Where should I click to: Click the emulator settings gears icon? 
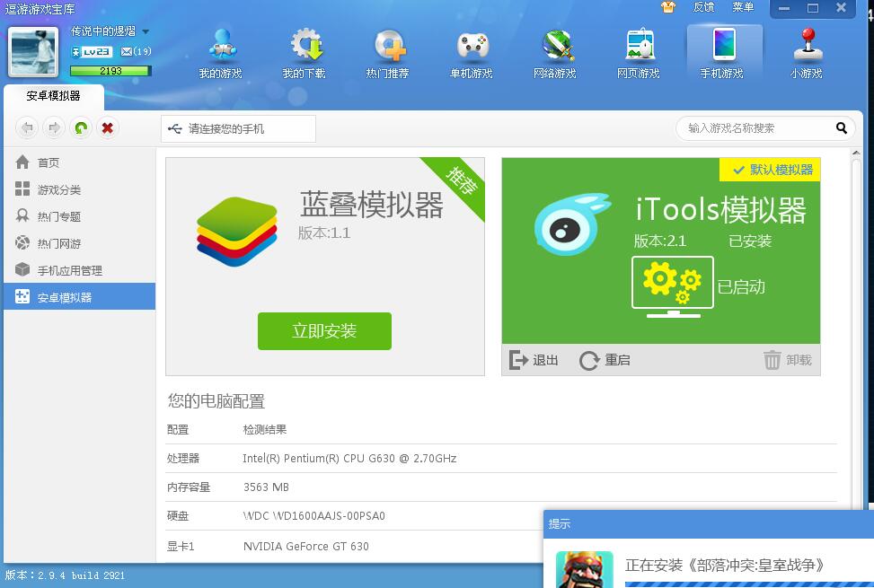[673, 285]
